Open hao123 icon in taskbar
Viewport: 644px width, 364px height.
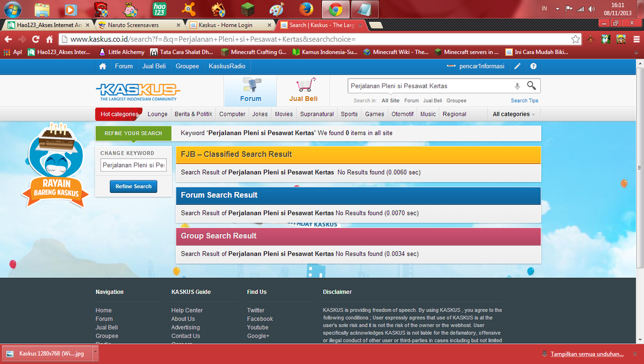point(159,9)
